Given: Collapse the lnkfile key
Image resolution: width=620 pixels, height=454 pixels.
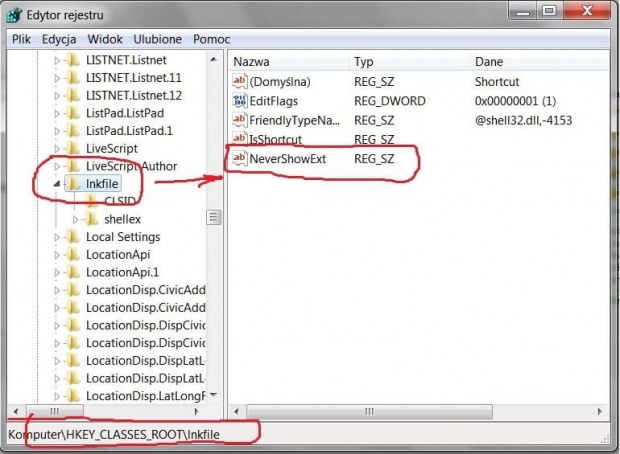Looking at the screenshot, I should (57, 183).
